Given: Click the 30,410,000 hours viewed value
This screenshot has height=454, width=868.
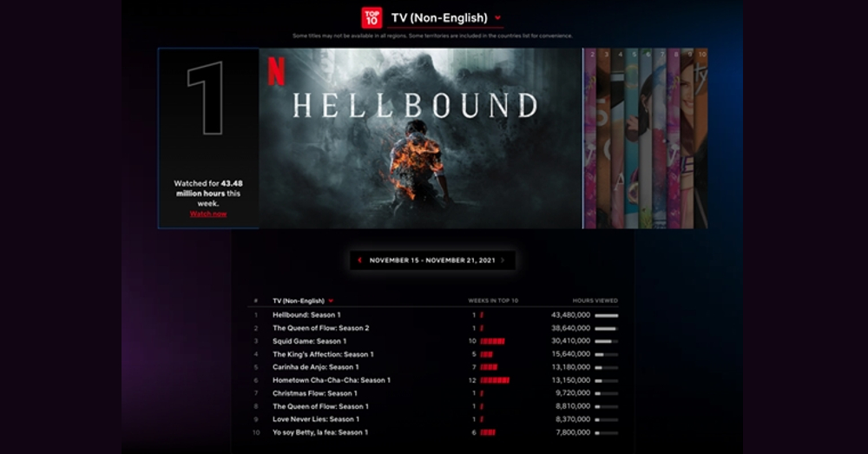Looking at the screenshot, I should [x=571, y=341].
